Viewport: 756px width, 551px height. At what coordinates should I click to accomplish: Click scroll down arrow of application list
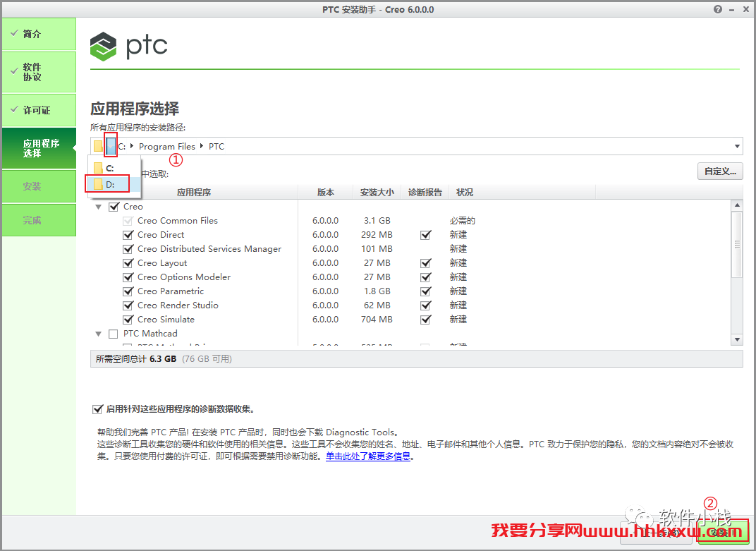pos(737,339)
